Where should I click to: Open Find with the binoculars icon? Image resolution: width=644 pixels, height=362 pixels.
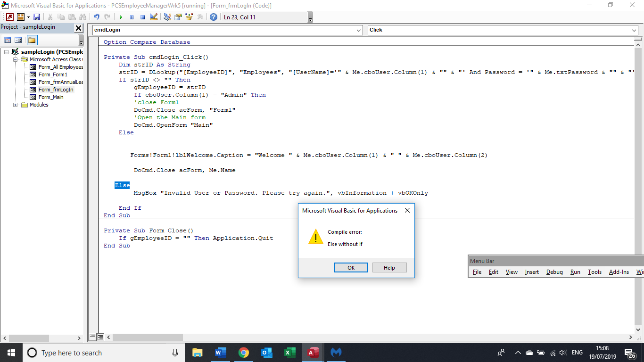(x=83, y=17)
